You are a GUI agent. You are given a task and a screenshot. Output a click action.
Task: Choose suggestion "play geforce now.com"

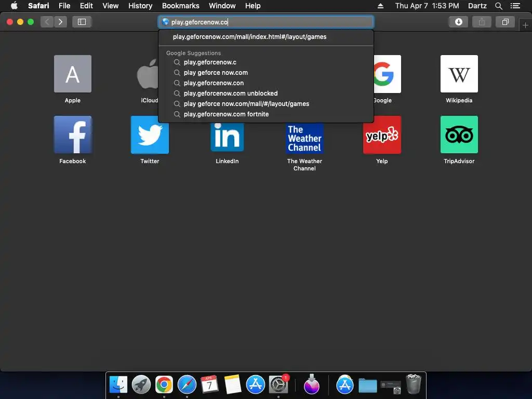266,73
